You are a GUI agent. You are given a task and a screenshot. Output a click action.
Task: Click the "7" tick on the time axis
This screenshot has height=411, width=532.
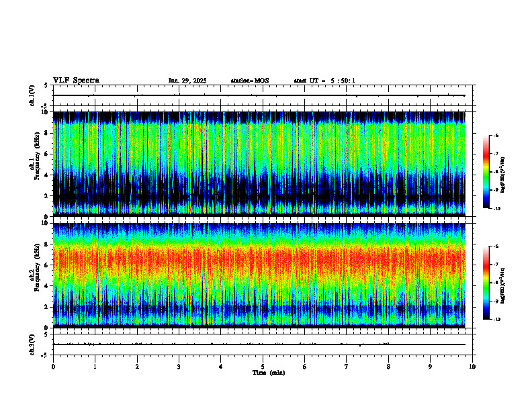[347, 367]
